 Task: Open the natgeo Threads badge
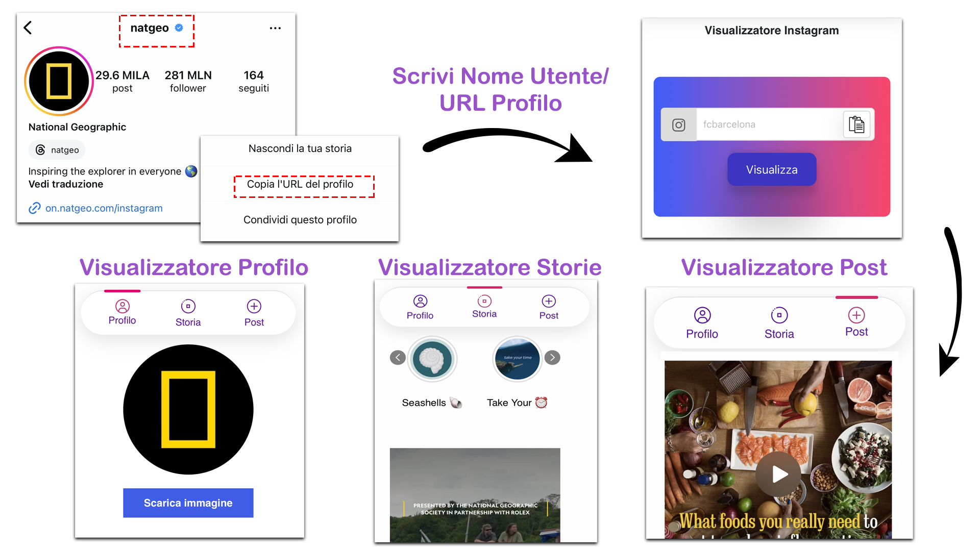(x=57, y=150)
